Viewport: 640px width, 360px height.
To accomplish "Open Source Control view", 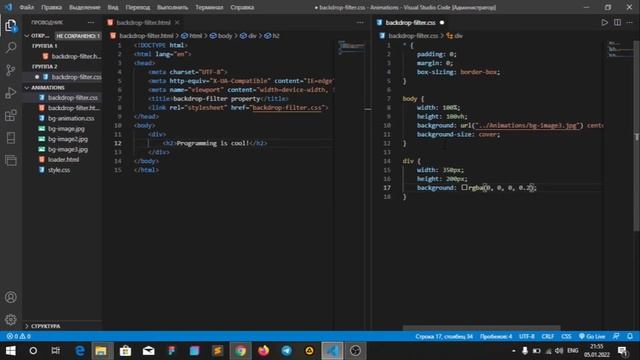I will pos(11,70).
